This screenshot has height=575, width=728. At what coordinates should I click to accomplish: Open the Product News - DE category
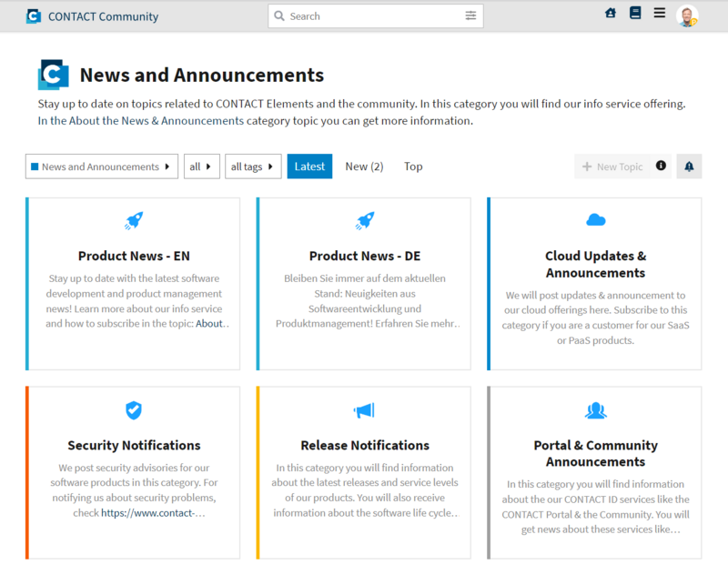coord(365,256)
